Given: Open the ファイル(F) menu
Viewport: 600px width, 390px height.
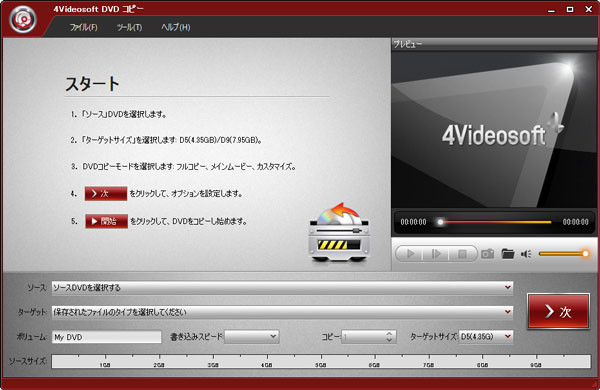Looking at the screenshot, I should tap(83, 27).
